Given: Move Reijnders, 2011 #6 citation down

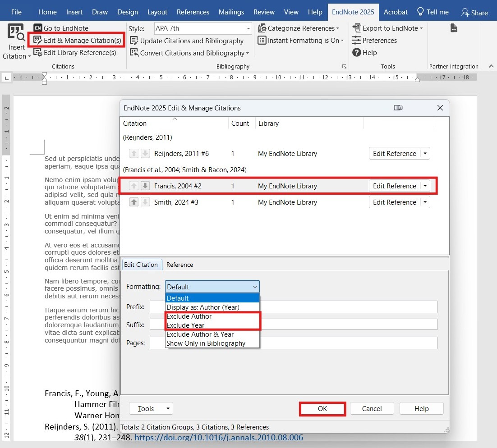Looking at the screenshot, I should pyautogui.click(x=145, y=153).
